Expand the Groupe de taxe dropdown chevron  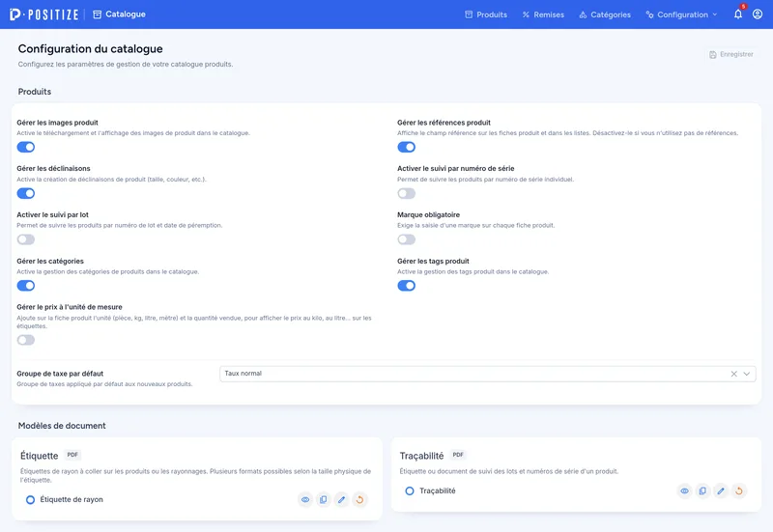(x=746, y=374)
